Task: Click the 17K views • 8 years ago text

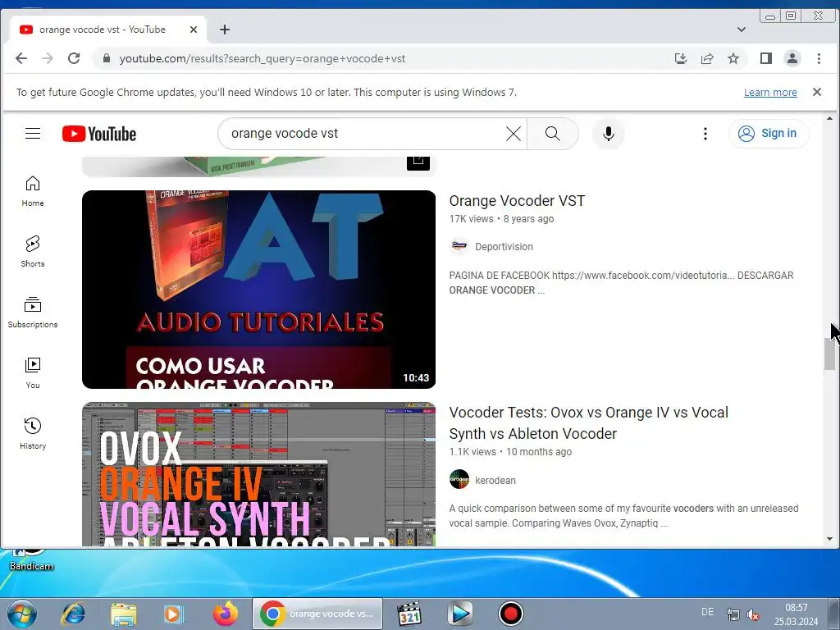Action: 501,219
